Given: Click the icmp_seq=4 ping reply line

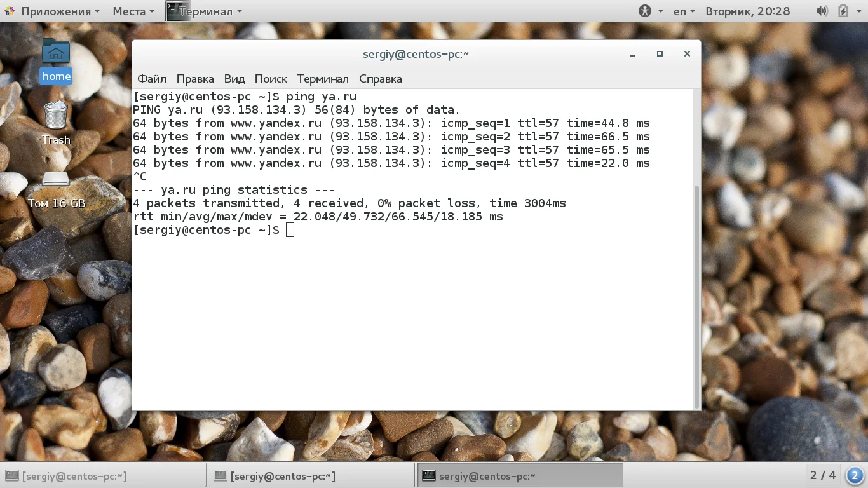Looking at the screenshot, I should [391, 163].
